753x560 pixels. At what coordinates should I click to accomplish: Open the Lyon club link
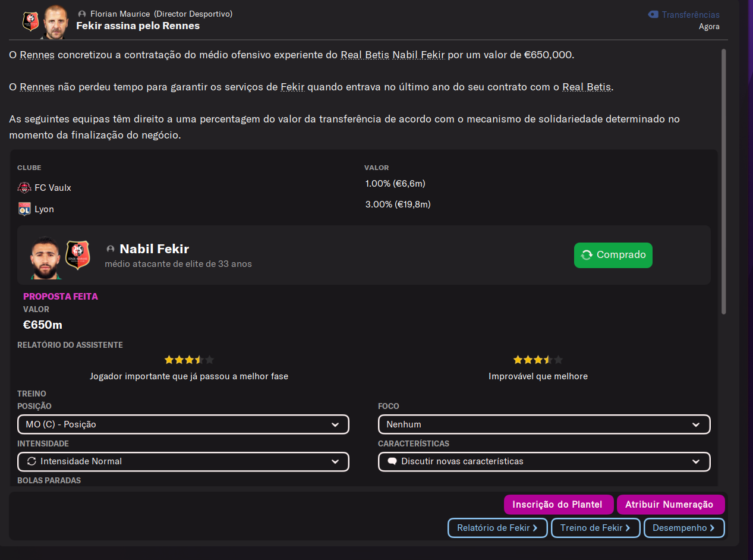click(44, 209)
